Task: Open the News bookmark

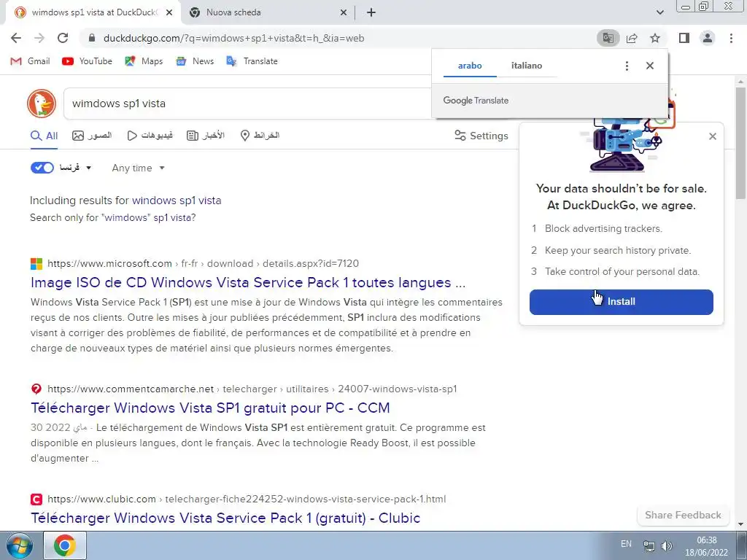Action: click(x=194, y=61)
